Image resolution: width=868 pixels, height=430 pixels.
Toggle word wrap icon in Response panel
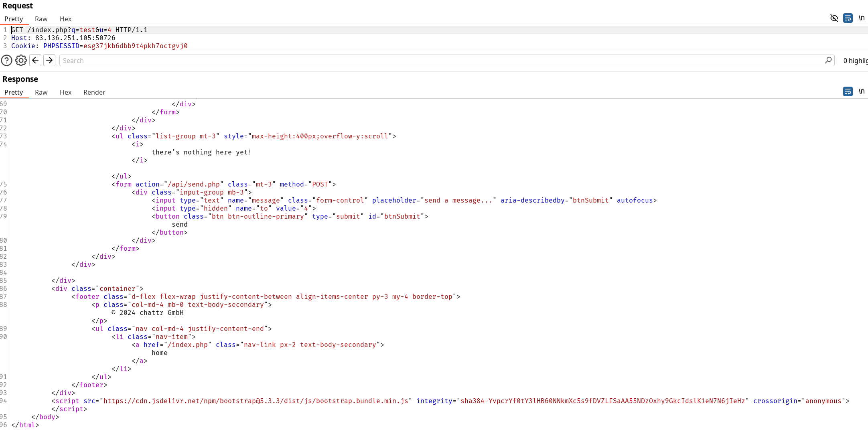pyautogui.click(x=848, y=91)
